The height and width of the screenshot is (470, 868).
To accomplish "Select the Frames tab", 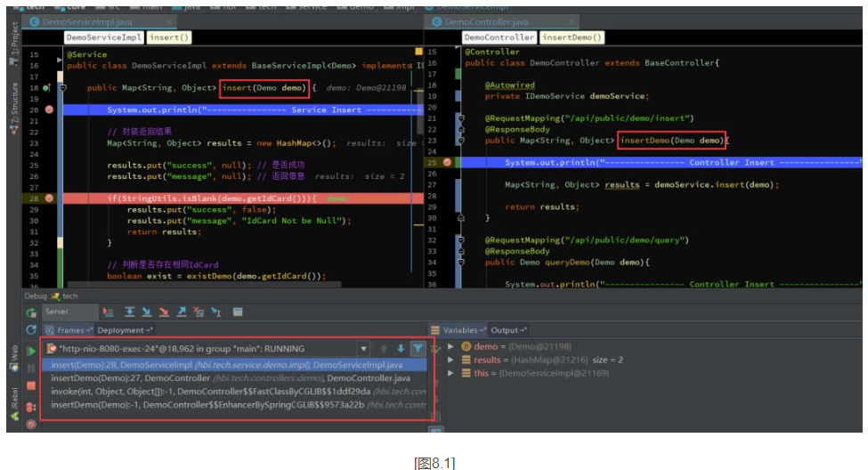I will [69, 330].
